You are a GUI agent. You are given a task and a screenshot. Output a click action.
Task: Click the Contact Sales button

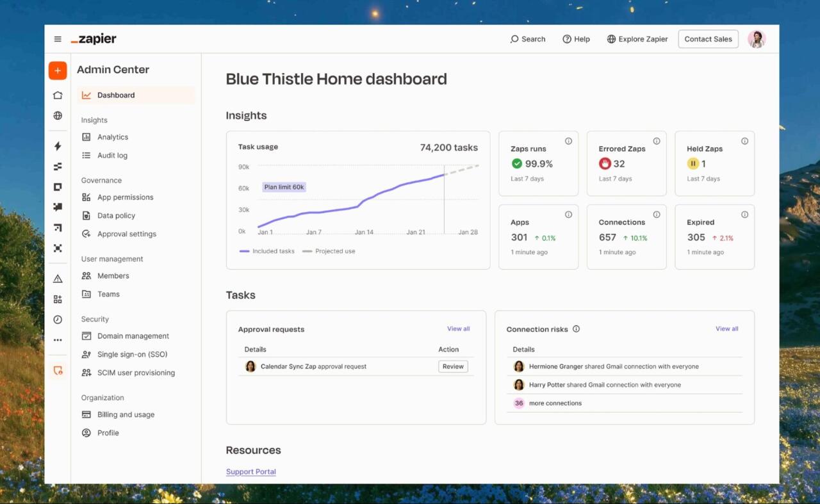(708, 39)
